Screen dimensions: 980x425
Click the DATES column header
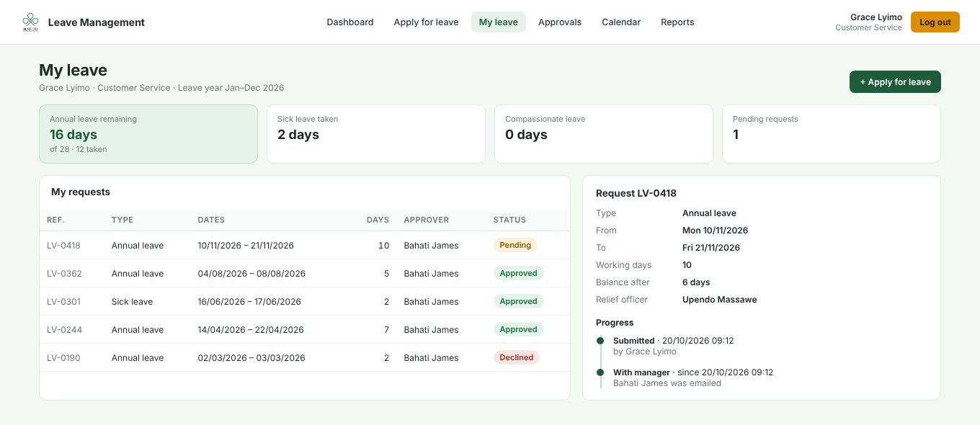coord(211,220)
